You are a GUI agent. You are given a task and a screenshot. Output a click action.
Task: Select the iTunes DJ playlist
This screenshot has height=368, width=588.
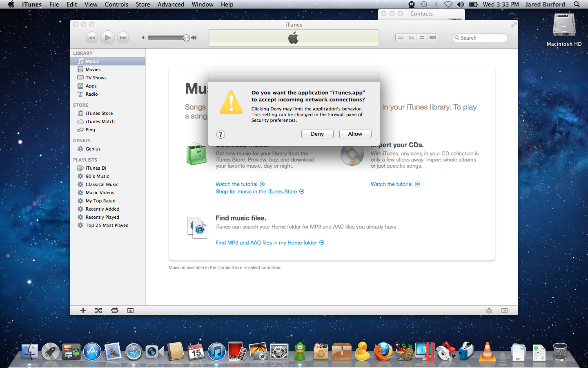pos(107,168)
